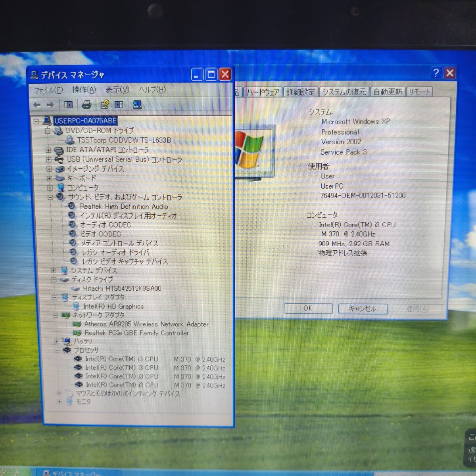476x476 pixels.
Task: Select the ディスプレイ アダプタ category label
Action: (x=98, y=297)
